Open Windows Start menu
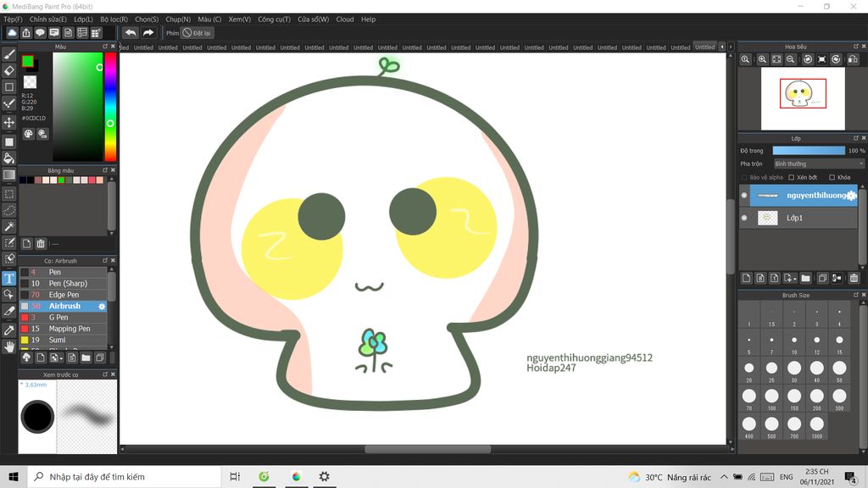 click(x=14, y=476)
